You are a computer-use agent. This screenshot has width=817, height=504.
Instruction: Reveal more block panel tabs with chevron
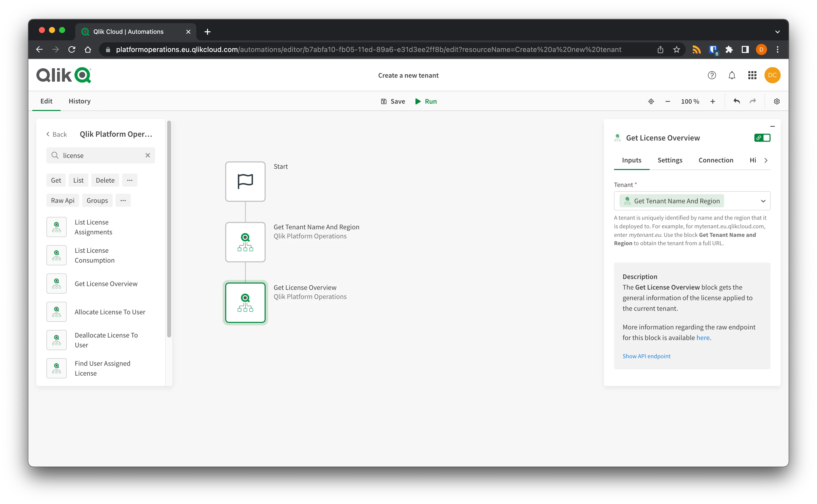[766, 160]
